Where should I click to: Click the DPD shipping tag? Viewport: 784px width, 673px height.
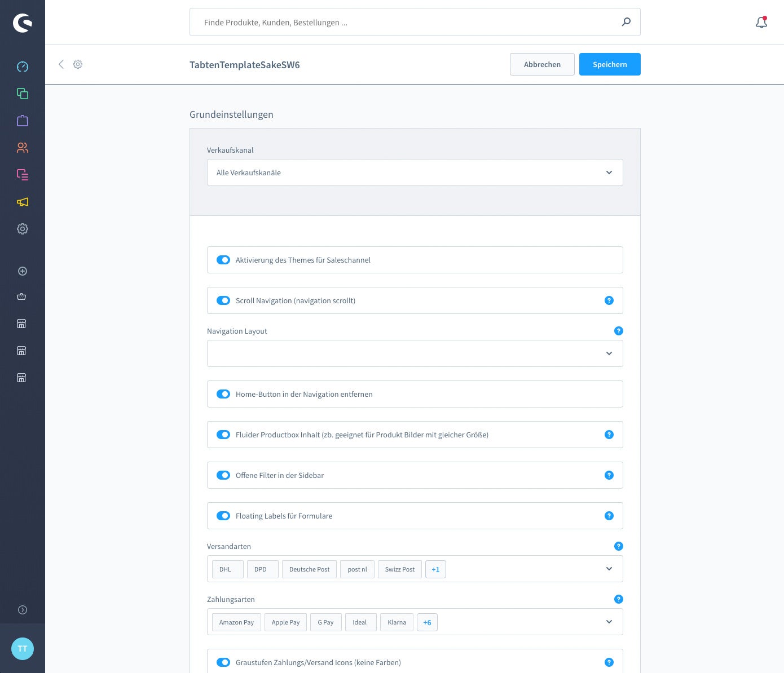click(263, 569)
